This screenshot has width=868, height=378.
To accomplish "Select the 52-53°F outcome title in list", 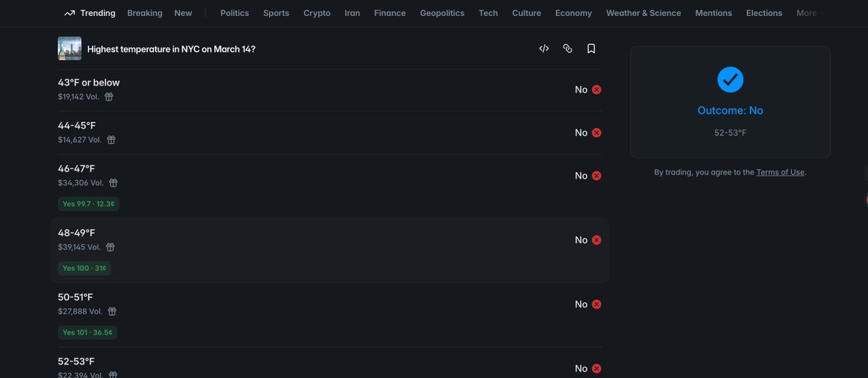I will coord(76,361).
